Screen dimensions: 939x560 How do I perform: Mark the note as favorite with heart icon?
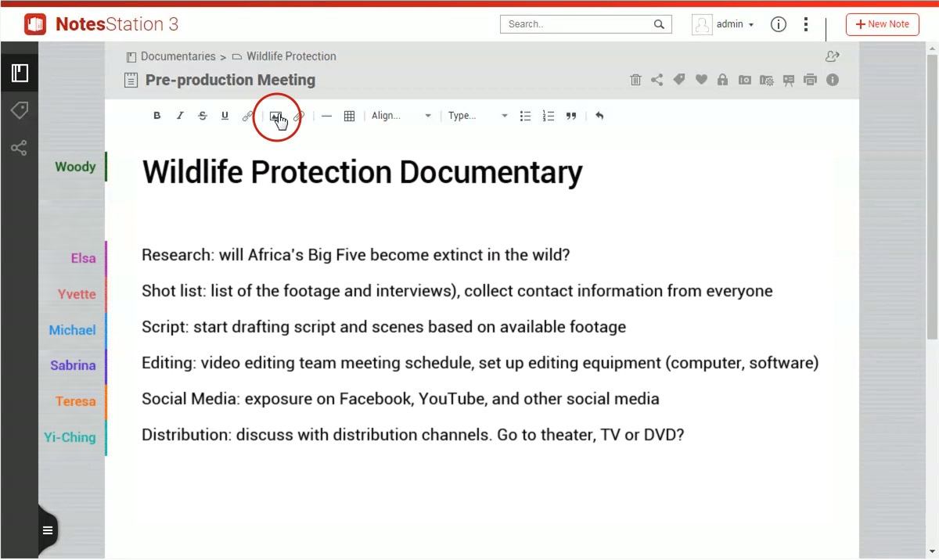tap(701, 80)
